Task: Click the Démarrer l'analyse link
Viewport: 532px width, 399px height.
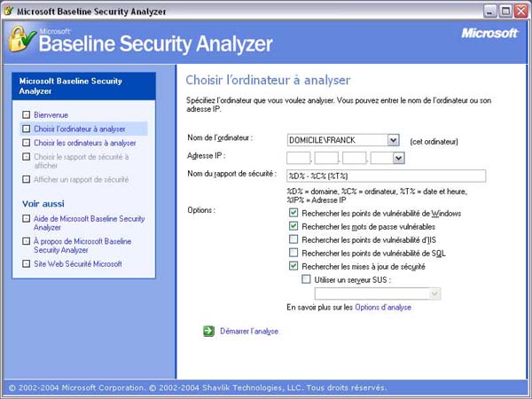Action: [x=249, y=331]
